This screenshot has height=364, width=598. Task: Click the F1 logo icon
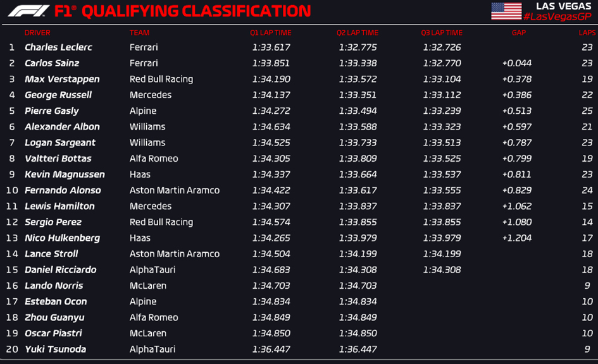click(x=28, y=11)
